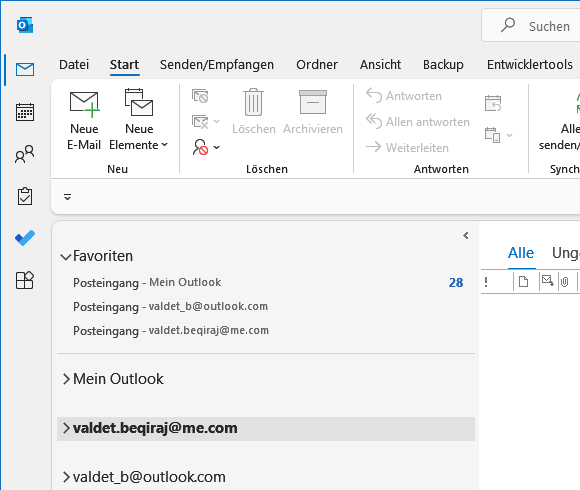The image size is (580, 490).
Task: Create a Neue E-Mail
Action: [x=84, y=120]
